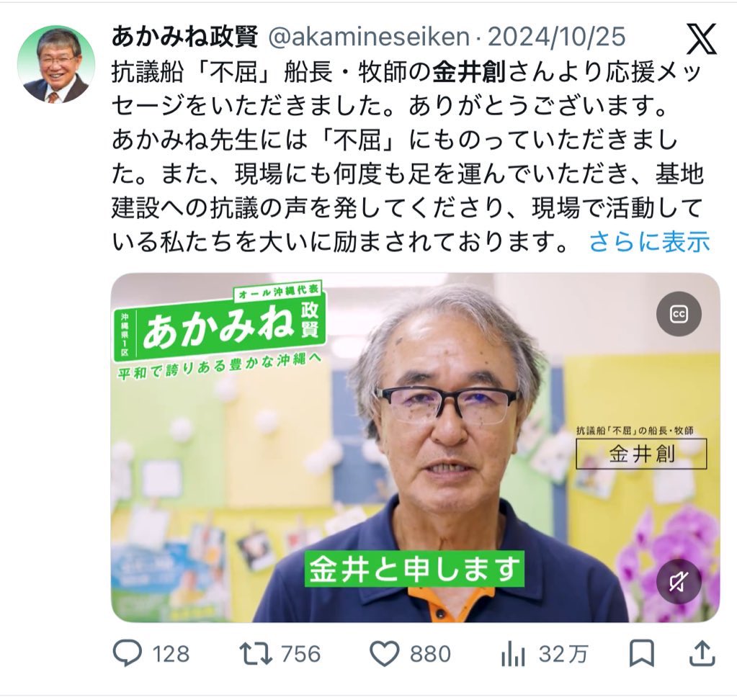
Task: Toggle closed captions CC button
Action: pyautogui.click(x=679, y=314)
